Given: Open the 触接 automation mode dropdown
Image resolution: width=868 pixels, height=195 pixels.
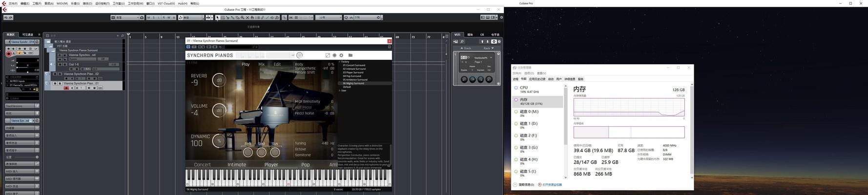Looking at the screenshot, I should pyautogui.click(x=191, y=18).
